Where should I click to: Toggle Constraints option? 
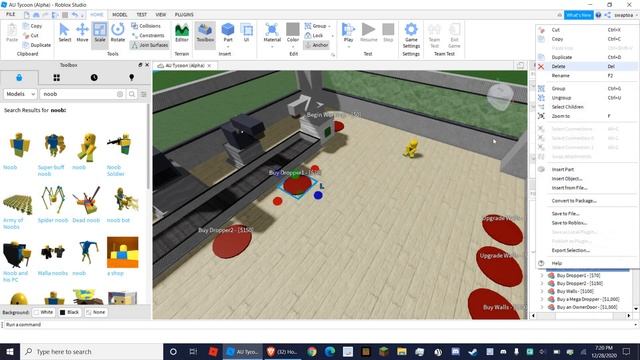tap(148, 36)
